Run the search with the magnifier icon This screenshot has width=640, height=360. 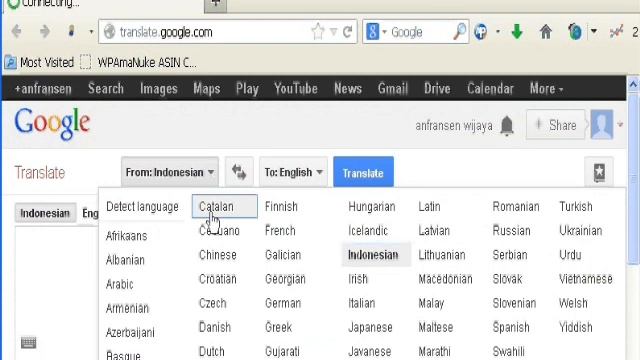[459, 31]
